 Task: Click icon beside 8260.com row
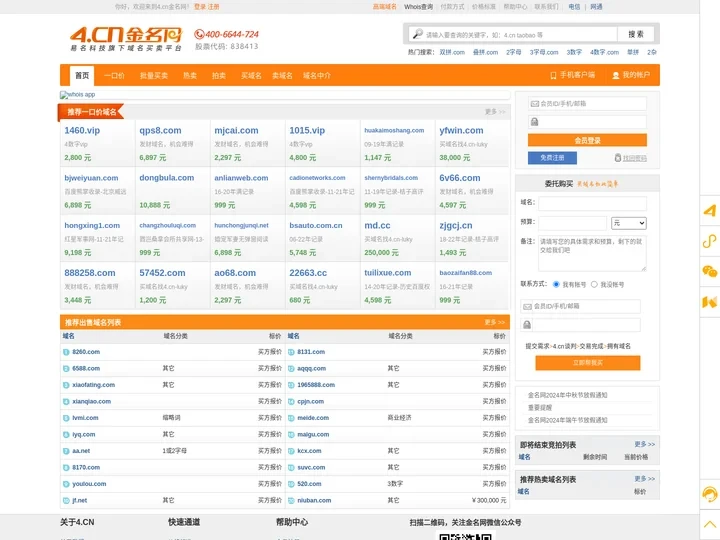pos(66,352)
